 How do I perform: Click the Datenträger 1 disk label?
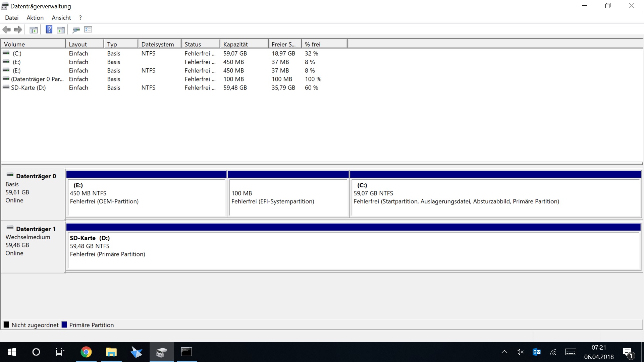[36, 229]
